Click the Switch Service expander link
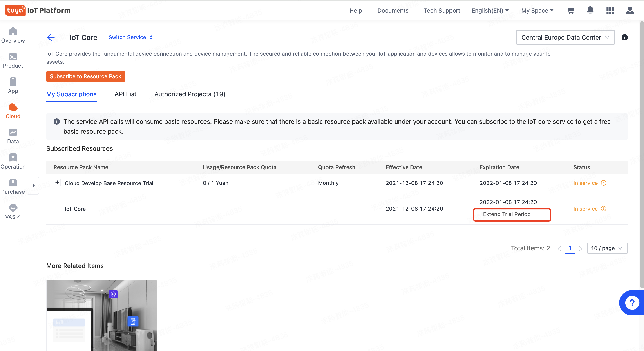The height and width of the screenshot is (351, 644). [130, 37]
